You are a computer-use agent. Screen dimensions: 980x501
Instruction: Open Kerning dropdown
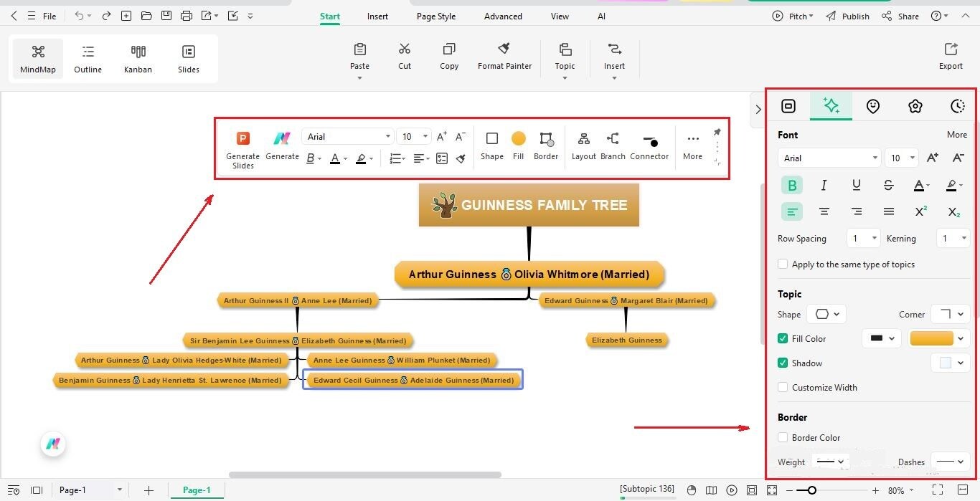pyautogui.click(x=953, y=239)
